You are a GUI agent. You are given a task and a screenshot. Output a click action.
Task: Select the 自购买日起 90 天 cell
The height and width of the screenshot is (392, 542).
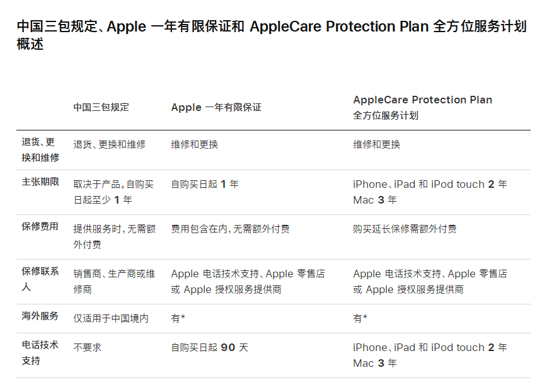(x=209, y=347)
